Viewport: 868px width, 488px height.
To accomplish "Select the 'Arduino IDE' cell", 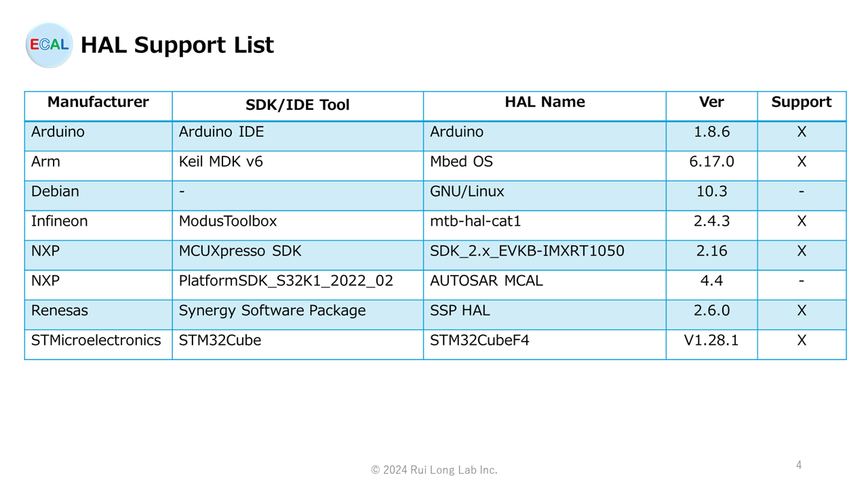I will (x=298, y=136).
